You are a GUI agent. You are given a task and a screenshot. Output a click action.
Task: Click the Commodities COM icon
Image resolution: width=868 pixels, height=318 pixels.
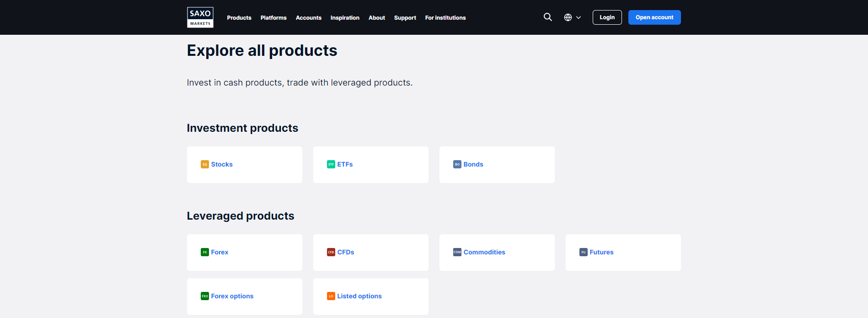tap(457, 252)
